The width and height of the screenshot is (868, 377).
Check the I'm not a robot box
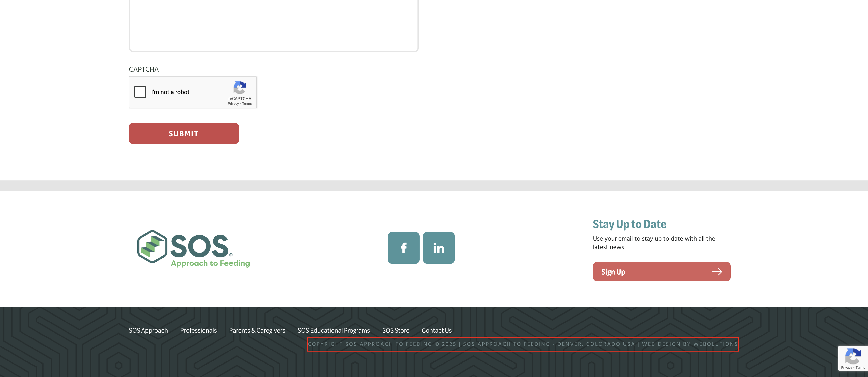coord(140,92)
